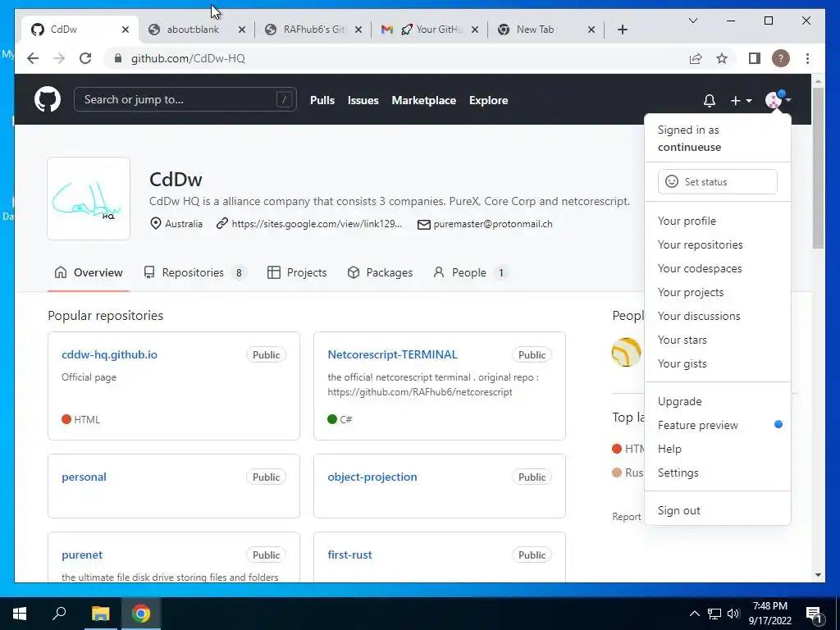Viewport: 840px width, 630px height.
Task: Open the tab search chevron
Action: [x=692, y=21]
